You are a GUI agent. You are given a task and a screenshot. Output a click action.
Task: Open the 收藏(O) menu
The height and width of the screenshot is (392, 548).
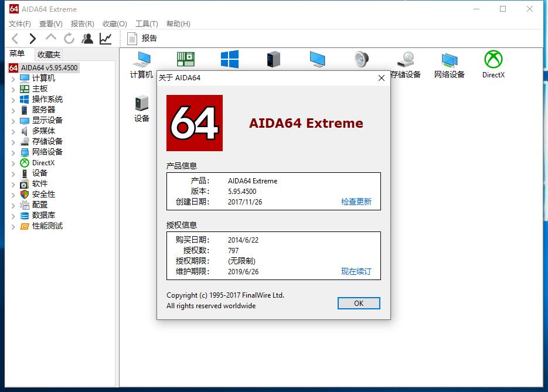[115, 24]
